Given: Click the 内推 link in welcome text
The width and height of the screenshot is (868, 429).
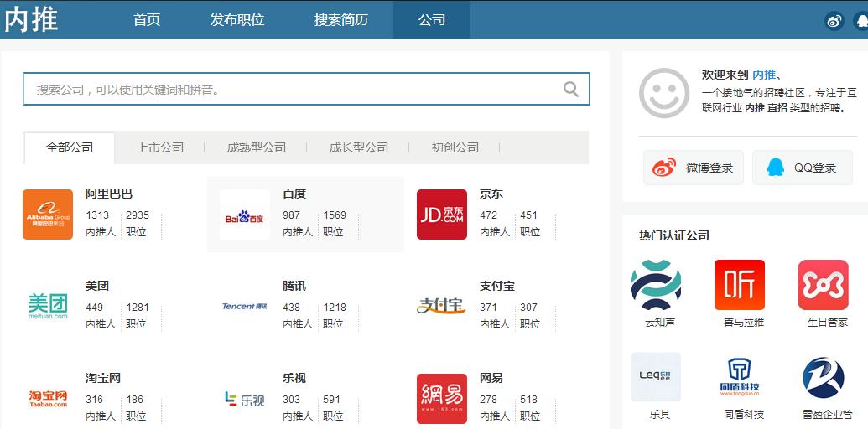Looking at the screenshot, I should [x=764, y=75].
